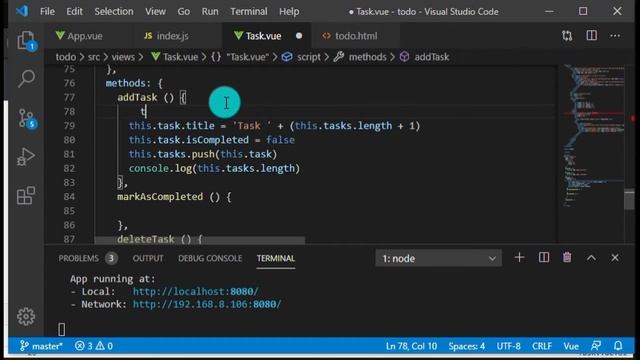Open changes compare icon in the editor toolbar
This screenshot has height=360, width=640.
(x=567, y=36)
